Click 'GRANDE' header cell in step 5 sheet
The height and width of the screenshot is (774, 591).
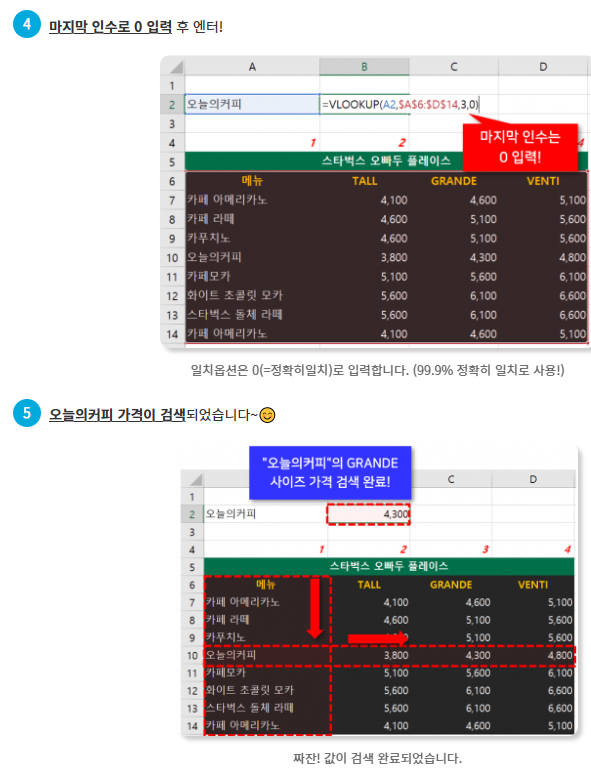[450, 584]
